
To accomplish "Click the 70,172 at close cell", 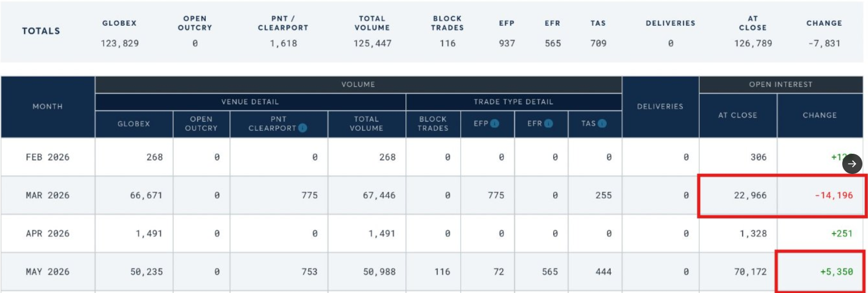I will pos(751,272).
